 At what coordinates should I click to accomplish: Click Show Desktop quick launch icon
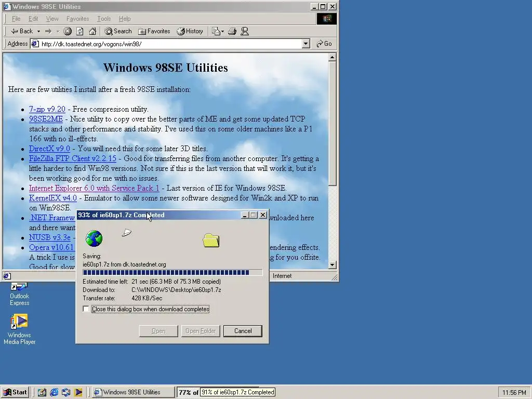tap(42, 392)
